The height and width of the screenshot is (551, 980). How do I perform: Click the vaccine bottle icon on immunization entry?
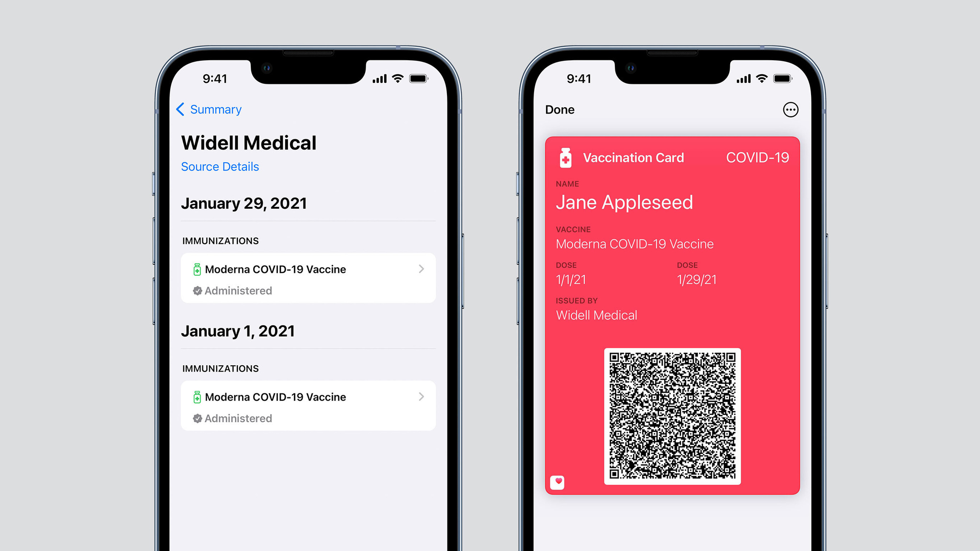[197, 269]
